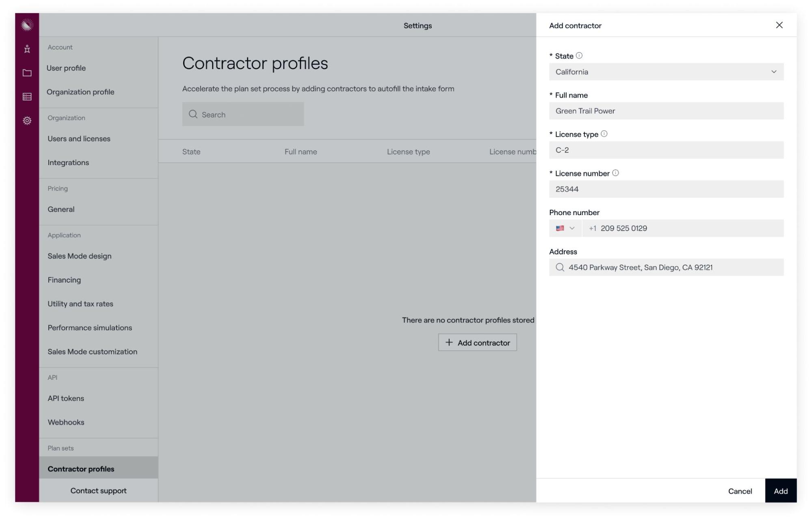Go to Utility and tax rates
This screenshot has height=520, width=812.
80,304
